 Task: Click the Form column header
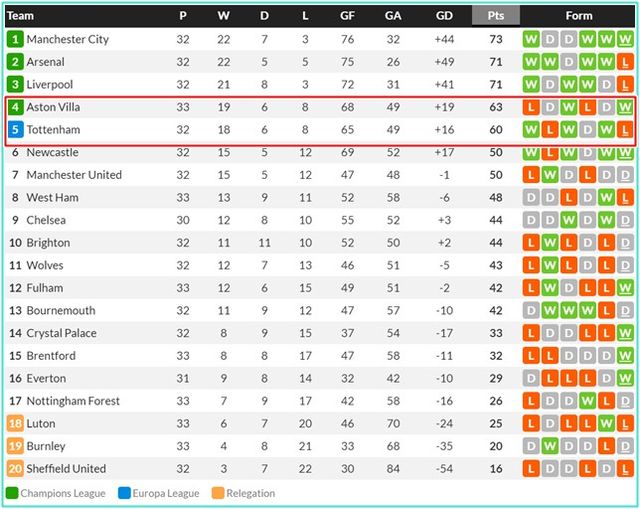tap(578, 16)
